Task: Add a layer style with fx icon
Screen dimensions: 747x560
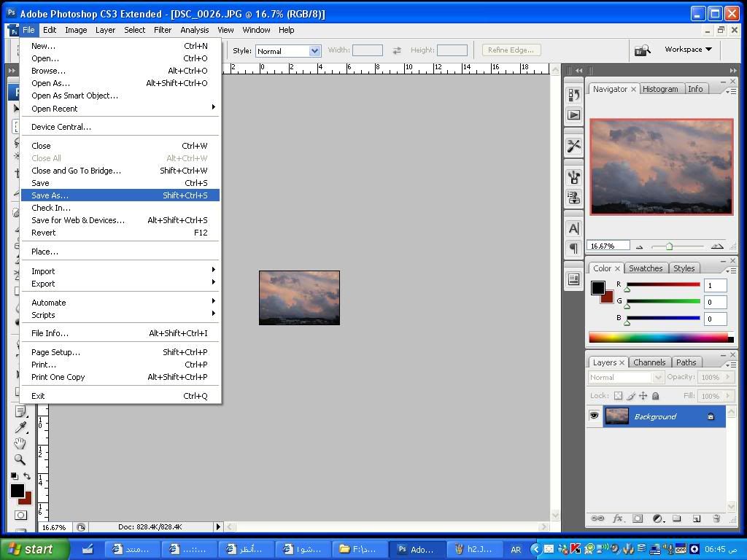Action: 618,518
